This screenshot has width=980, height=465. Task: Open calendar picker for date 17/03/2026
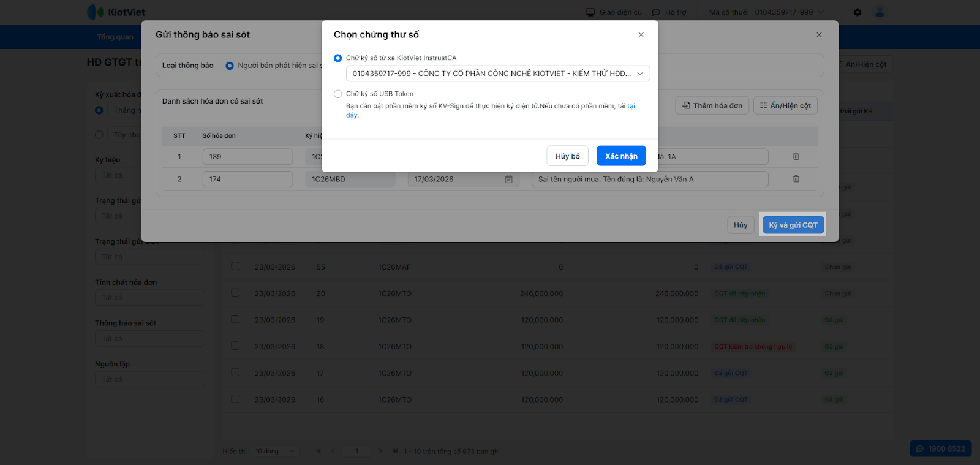pyautogui.click(x=508, y=180)
